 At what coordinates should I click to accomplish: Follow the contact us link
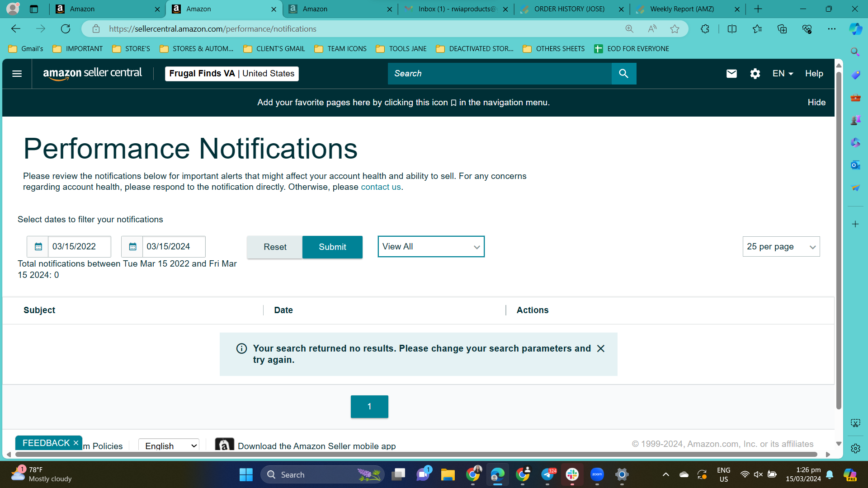pyautogui.click(x=381, y=187)
